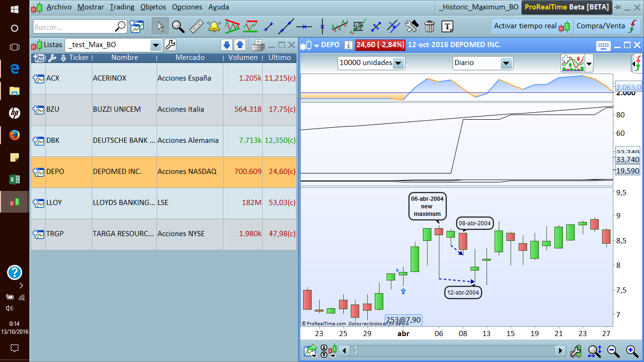The image size is (644, 362).
Task: Choose the horizontal line tool
Action: (304, 26)
